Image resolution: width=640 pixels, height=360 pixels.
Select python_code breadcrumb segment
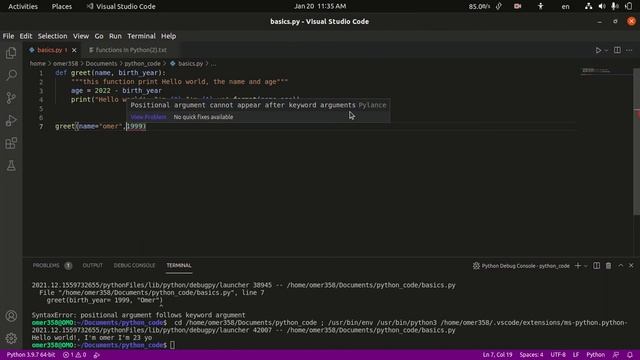[x=142, y=64]
